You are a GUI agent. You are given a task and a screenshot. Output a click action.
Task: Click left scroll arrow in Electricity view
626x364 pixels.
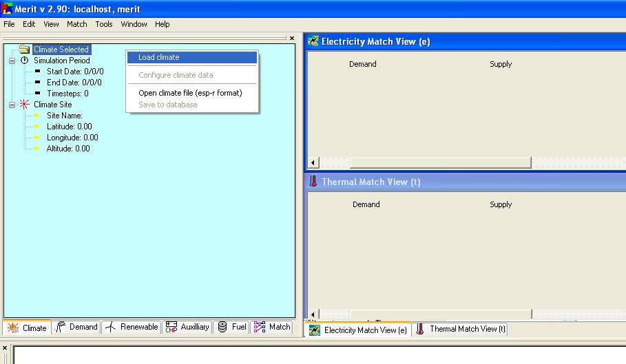(x=314, y=162)
